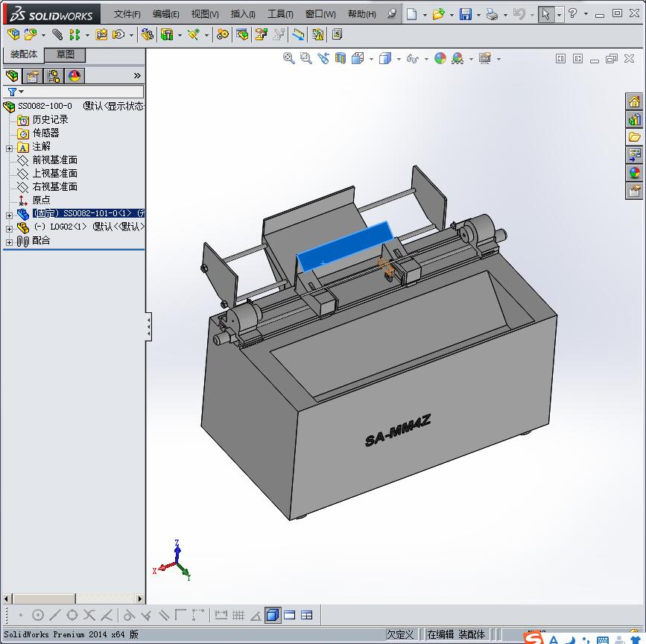
Task: Click the Edit Appearance color sphere icon
Action: (x=440, y=58)
